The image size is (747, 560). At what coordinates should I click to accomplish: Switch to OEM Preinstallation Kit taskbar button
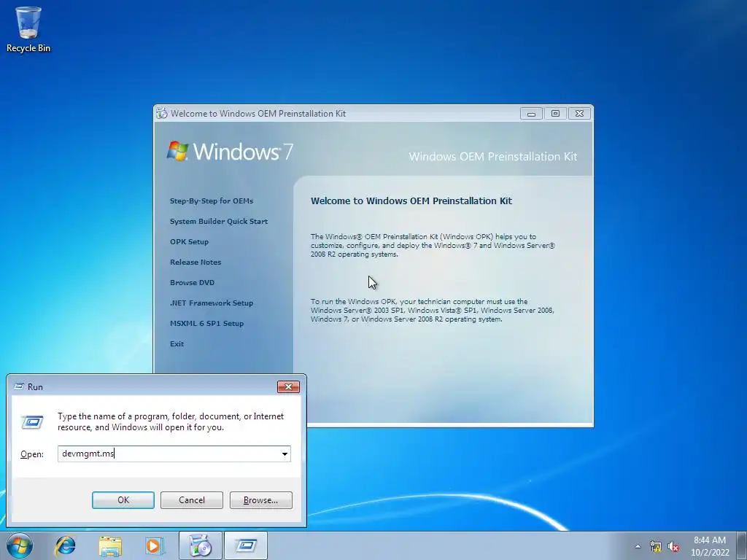(x=200, y=545)
